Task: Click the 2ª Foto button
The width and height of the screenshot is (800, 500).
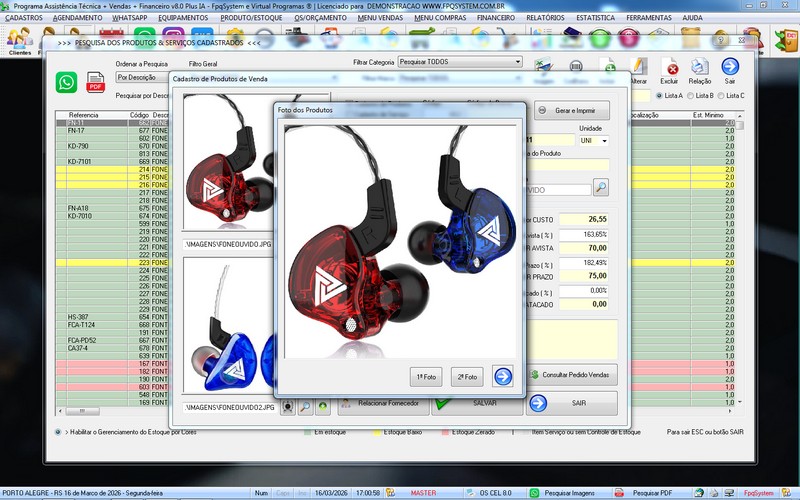Action: (x=467, y=377)
